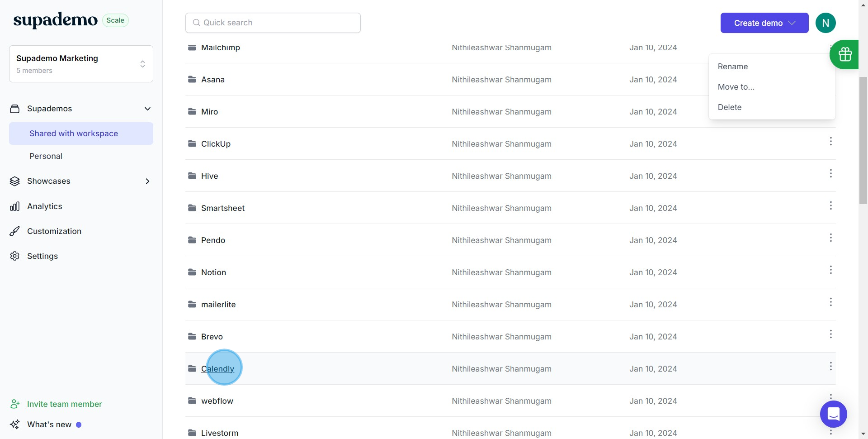
Task: Open the chat support bubble
Action: tap(834, 414)
